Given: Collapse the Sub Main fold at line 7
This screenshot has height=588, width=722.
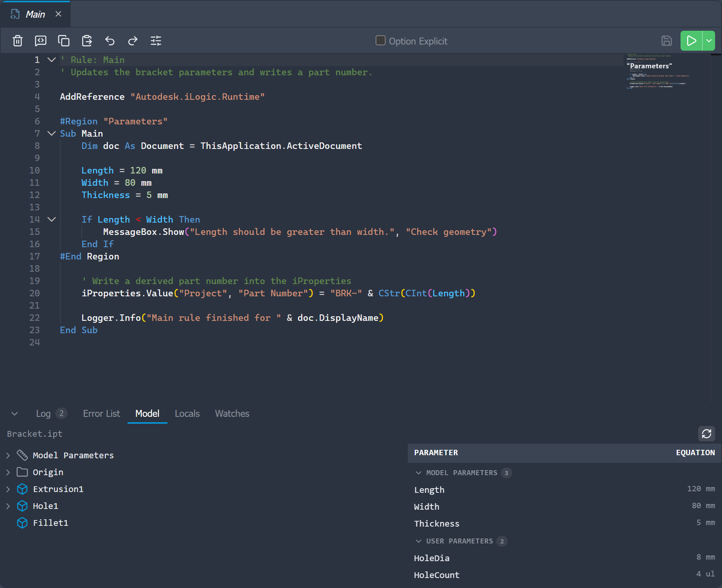Looking at the screenshot, I should [x=51, y=134].
